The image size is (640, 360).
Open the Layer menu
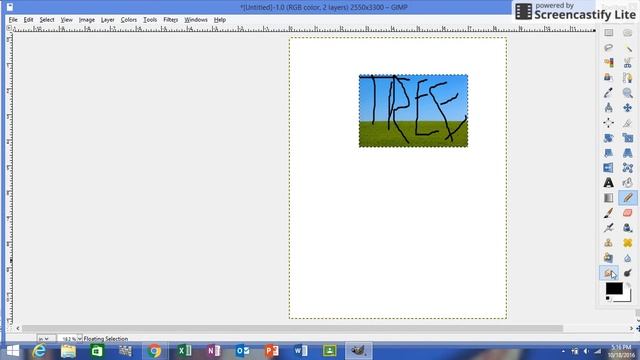pos(108,20)
